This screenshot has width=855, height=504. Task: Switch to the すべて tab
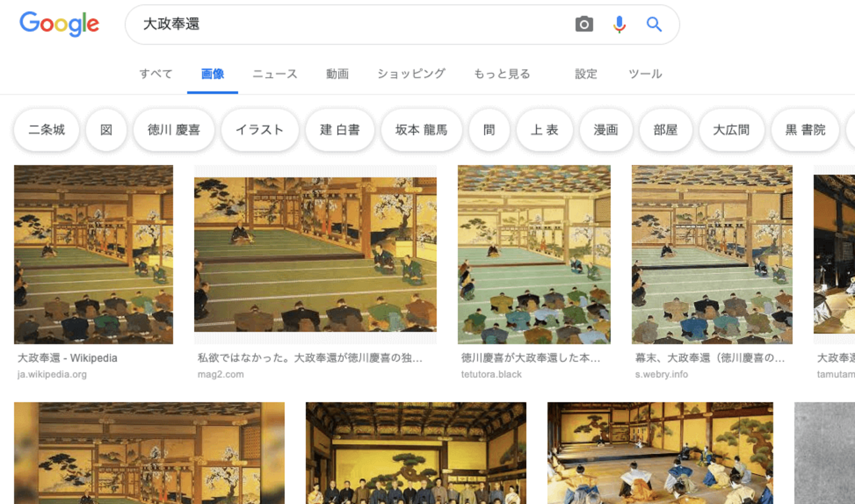156,74
